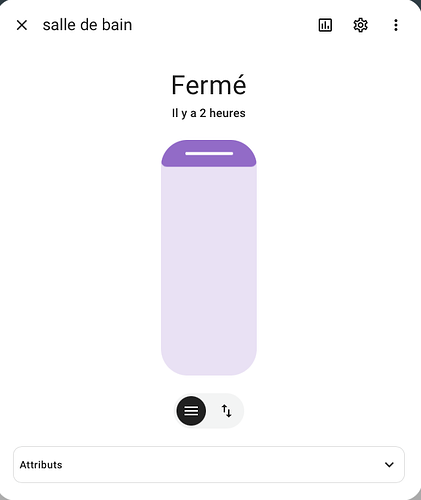Open the three-dot overflow menu

click(396, 25)
